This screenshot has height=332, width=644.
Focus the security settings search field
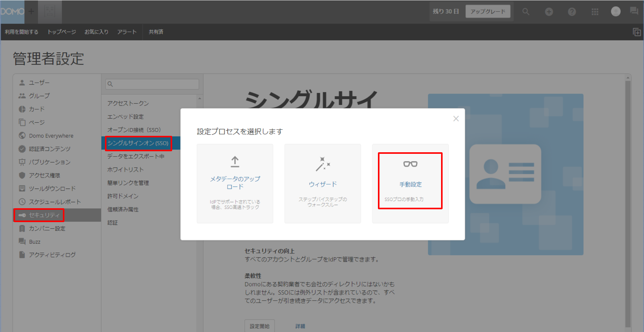coord(152,84)
